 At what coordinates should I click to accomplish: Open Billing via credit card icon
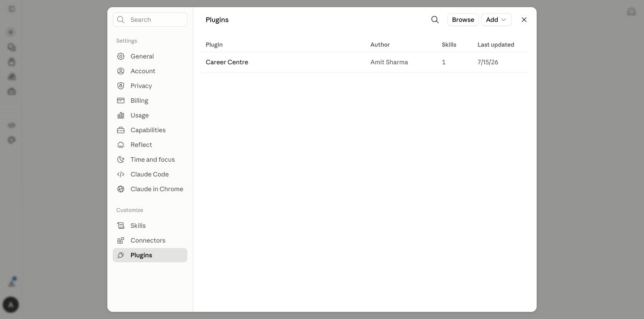tap(121, 101)
